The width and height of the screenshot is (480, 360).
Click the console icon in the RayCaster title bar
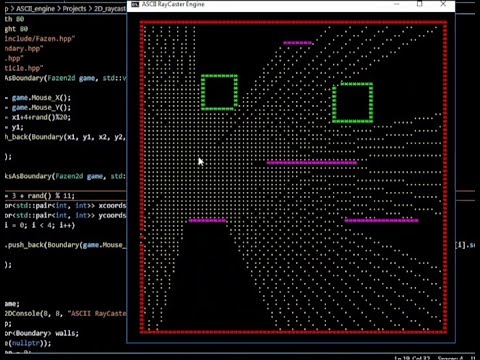click(135, 4)
